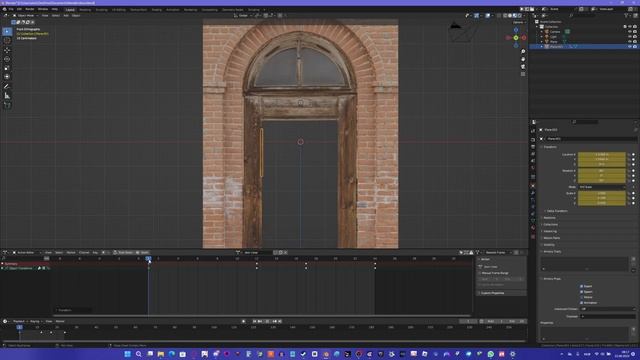Disable Camera object in renders
The width and height of the screenshot is (640, 360).
tap(635, 31)
